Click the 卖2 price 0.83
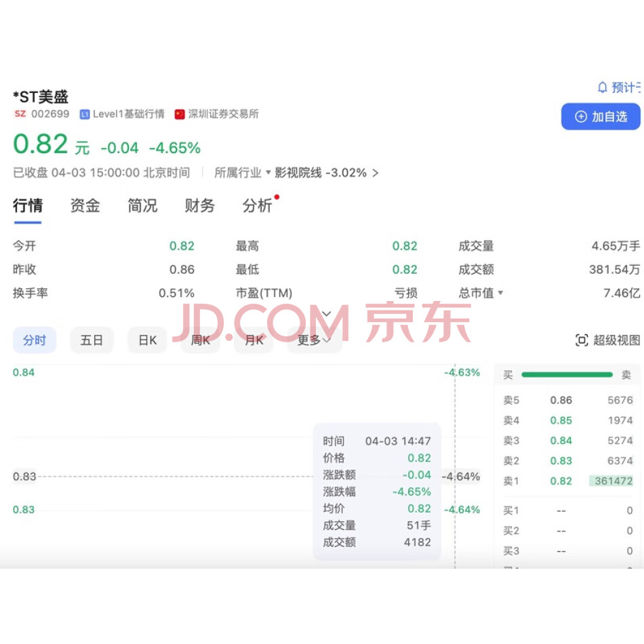The height and width of the screenshot is (644, 644). 561,460
